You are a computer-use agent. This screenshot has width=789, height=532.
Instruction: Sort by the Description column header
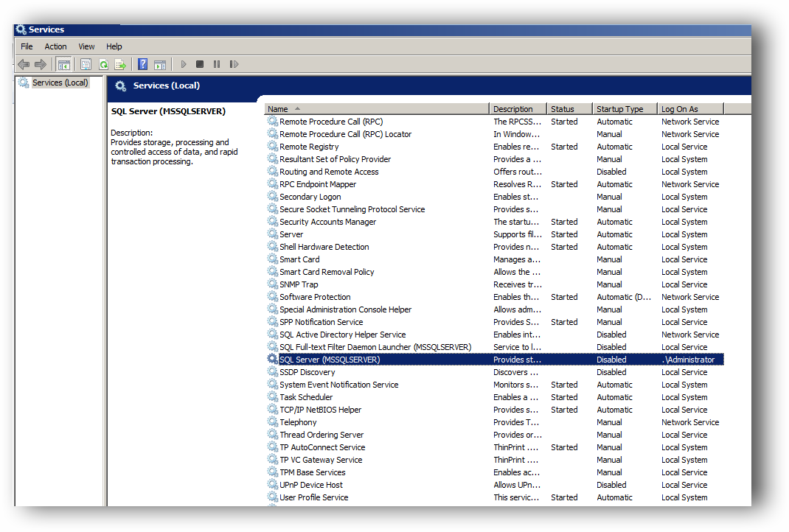tap(518, 109)
